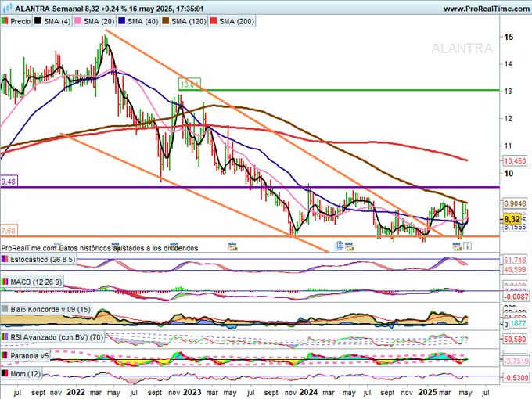Click the Blai5 Koncorde indicator icon
The height and width of the screenshot is (399, 532).
click(5, 310)
